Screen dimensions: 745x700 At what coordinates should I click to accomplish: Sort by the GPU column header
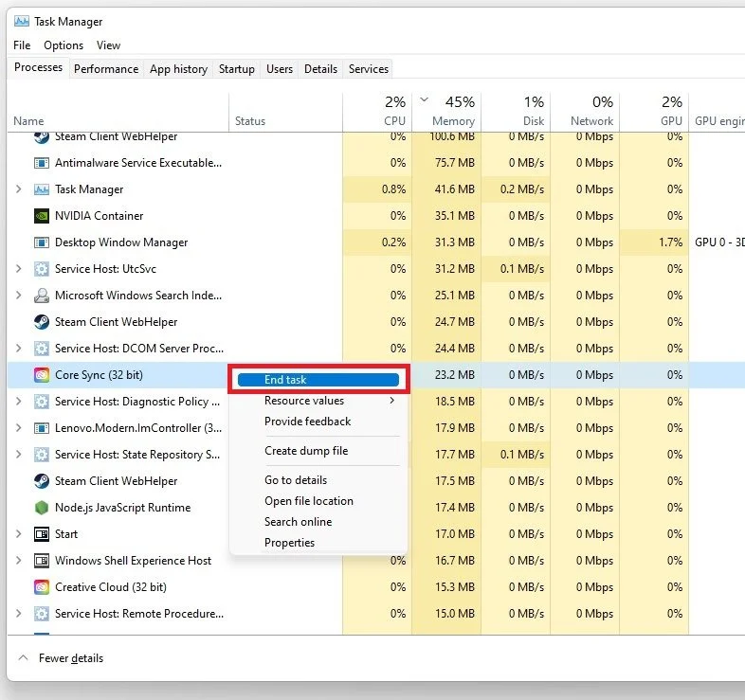point(655,113)
